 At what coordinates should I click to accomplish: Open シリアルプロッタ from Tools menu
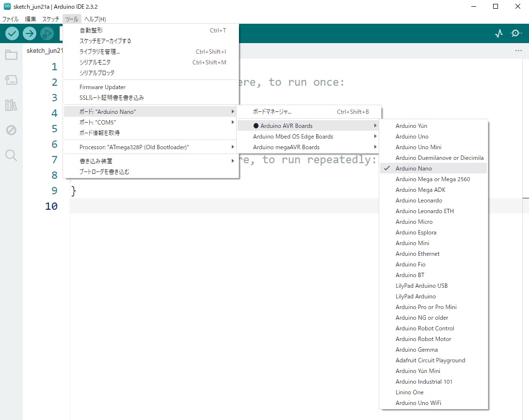(150, 73)
